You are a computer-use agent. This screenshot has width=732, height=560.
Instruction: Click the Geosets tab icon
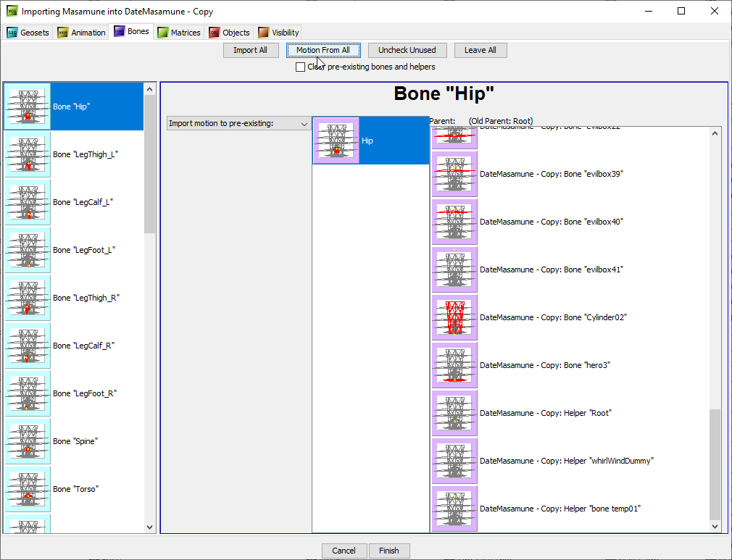point(12,33)
